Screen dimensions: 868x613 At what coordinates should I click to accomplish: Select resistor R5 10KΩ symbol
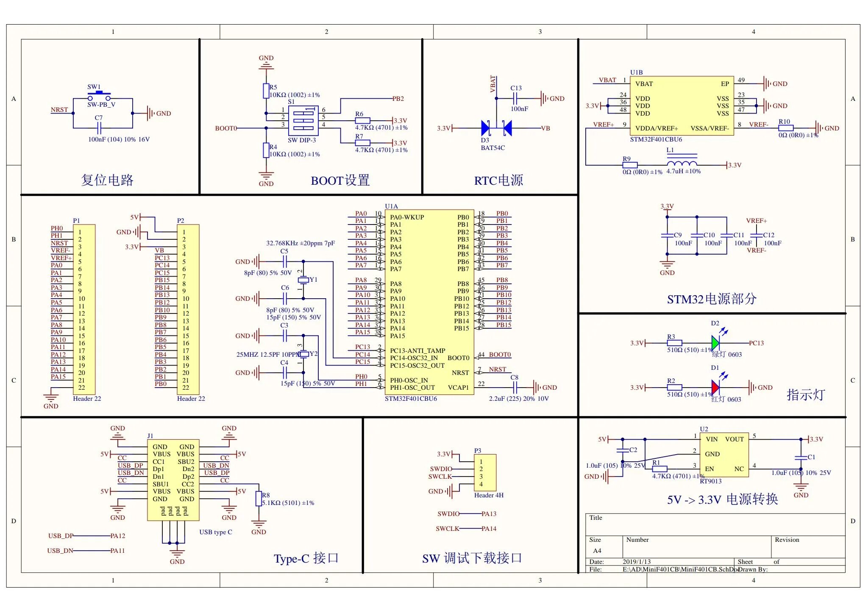(266, 91)
